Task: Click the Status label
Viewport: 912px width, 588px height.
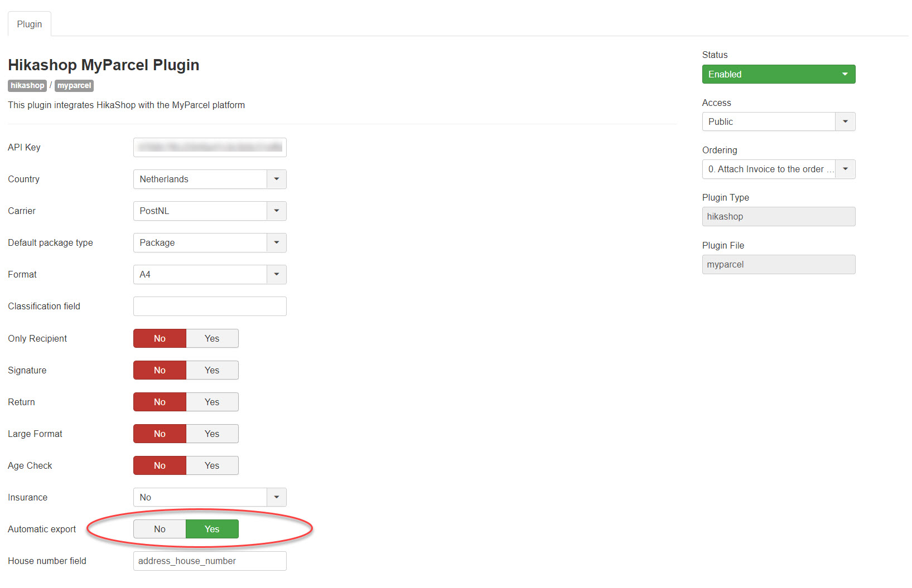Action: tap(715, 55)
